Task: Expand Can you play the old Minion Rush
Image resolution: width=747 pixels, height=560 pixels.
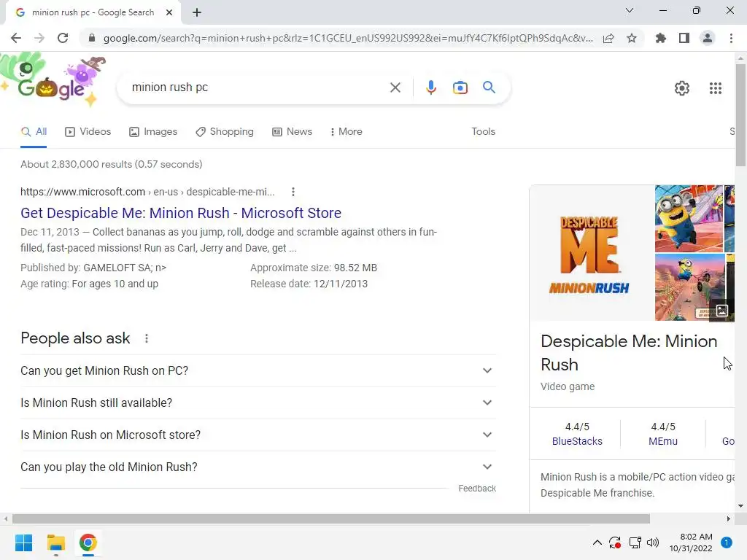Action: (258, 467)
